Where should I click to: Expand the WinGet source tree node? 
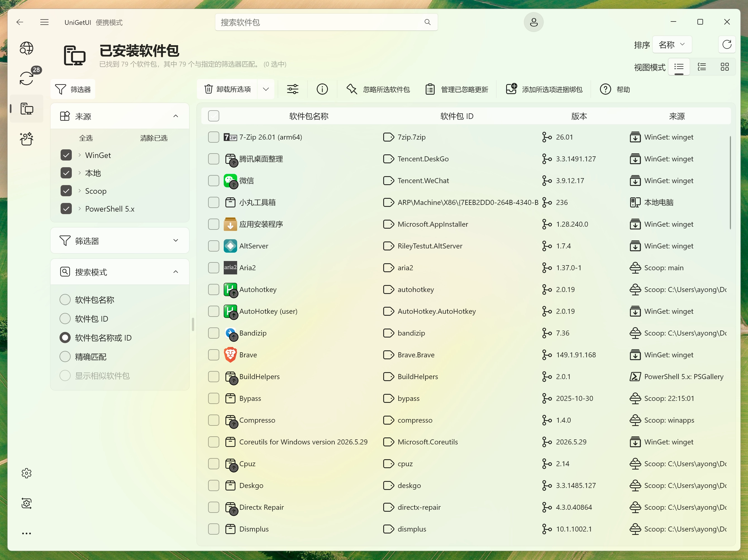point(80,155)
